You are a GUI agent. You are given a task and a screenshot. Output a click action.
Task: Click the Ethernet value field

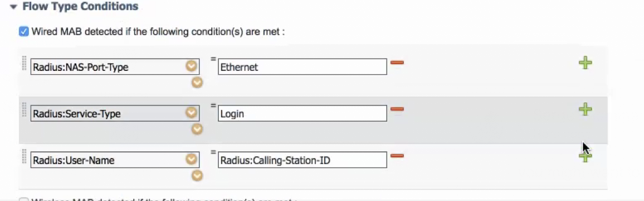point(303,67)
